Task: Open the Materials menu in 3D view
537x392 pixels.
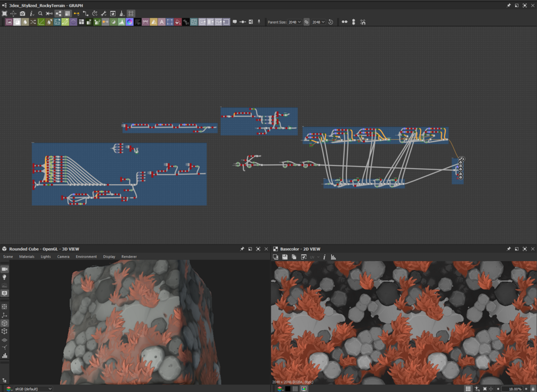Action: point(27,256)
